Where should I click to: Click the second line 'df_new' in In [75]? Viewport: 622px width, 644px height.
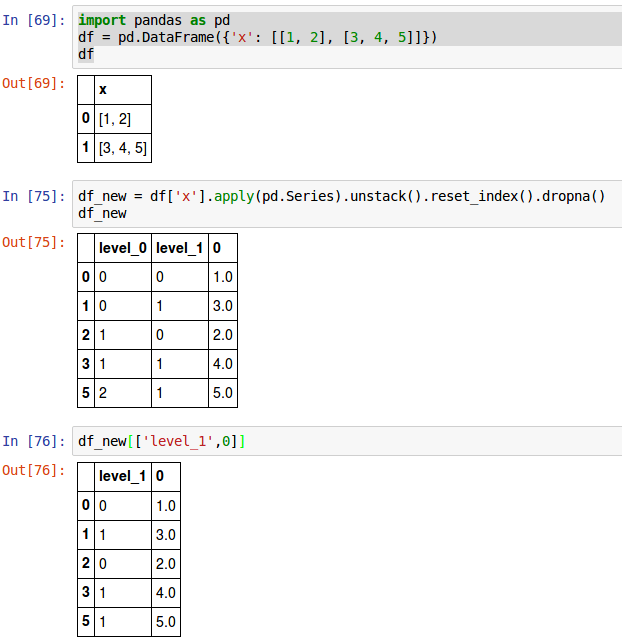[102, 213]
